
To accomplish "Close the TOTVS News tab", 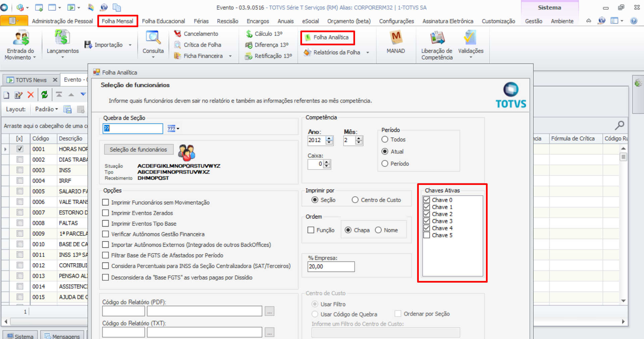I will (x=55, y=80).
